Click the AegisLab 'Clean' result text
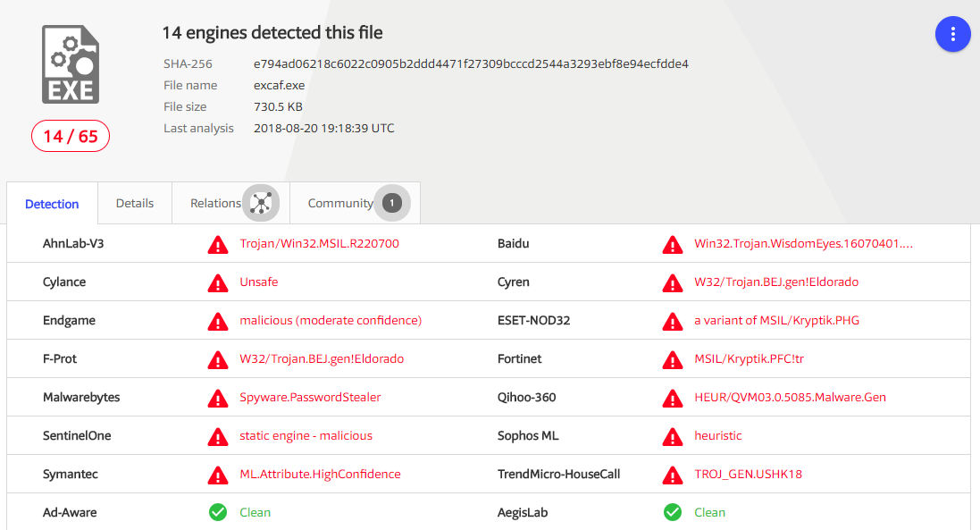The width and height of the screenshot is (980, 530). 709,512
